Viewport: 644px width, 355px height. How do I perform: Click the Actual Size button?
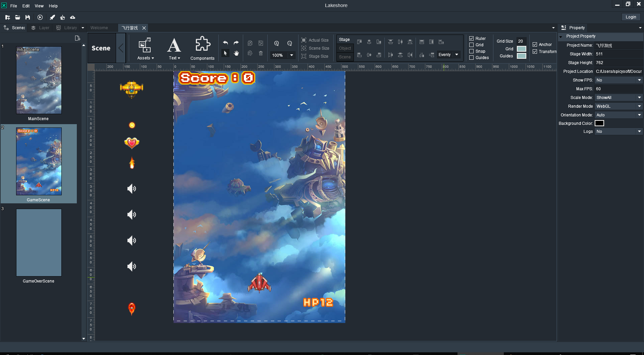point(315,40)
